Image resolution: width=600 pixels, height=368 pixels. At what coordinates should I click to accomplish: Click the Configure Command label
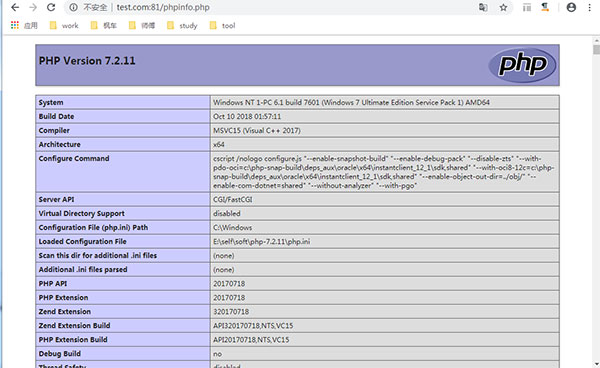coord(74,158)
